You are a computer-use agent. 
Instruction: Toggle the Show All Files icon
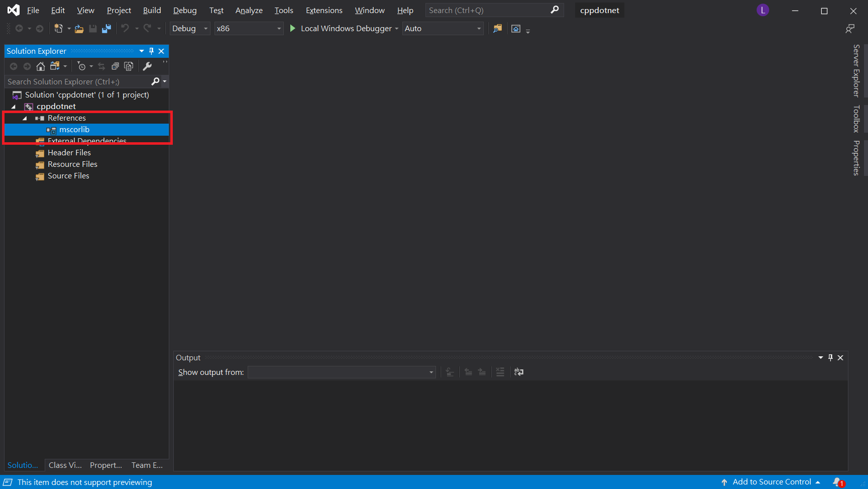129,66
